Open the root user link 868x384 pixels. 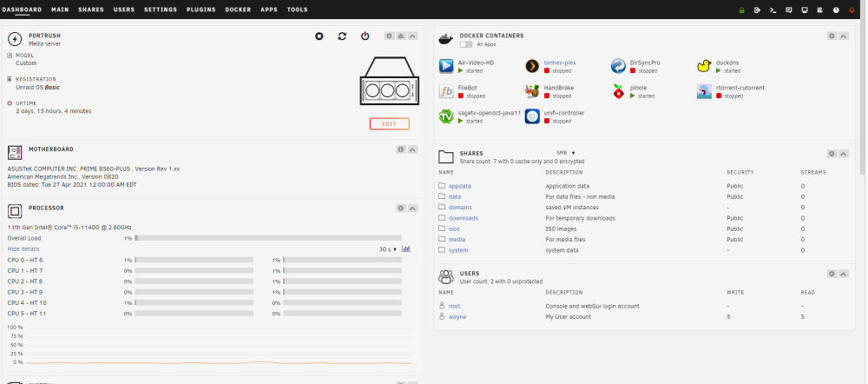pos(454,306)
